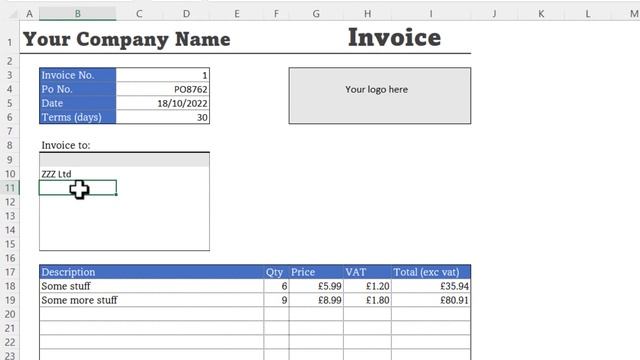640x360 pixels.
Task: Select column G header
Action: coord(316,14)
